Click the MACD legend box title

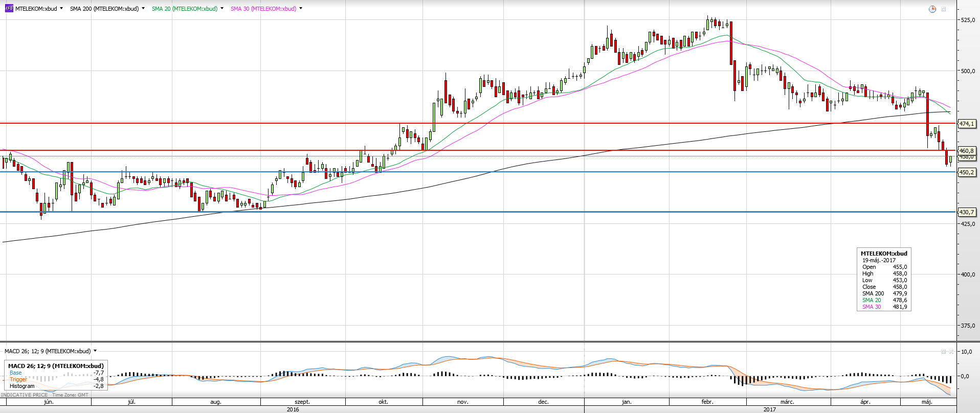coord(56,366)
